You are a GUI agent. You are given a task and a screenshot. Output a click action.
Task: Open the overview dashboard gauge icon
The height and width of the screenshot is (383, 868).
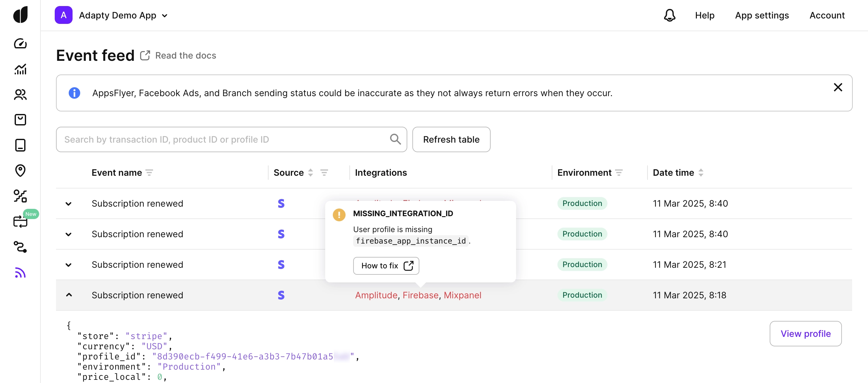(20, 44)
